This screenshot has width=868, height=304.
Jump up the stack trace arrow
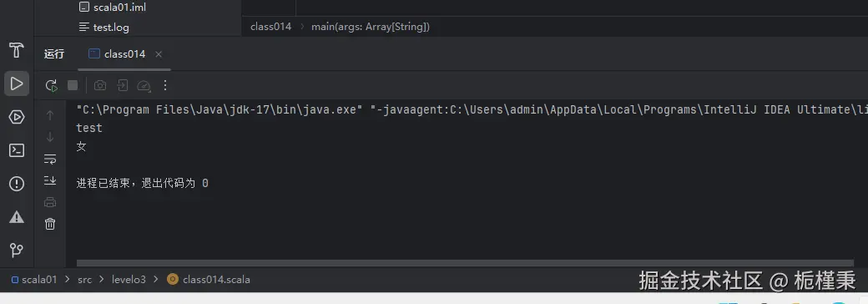click(x=50, y=116)
